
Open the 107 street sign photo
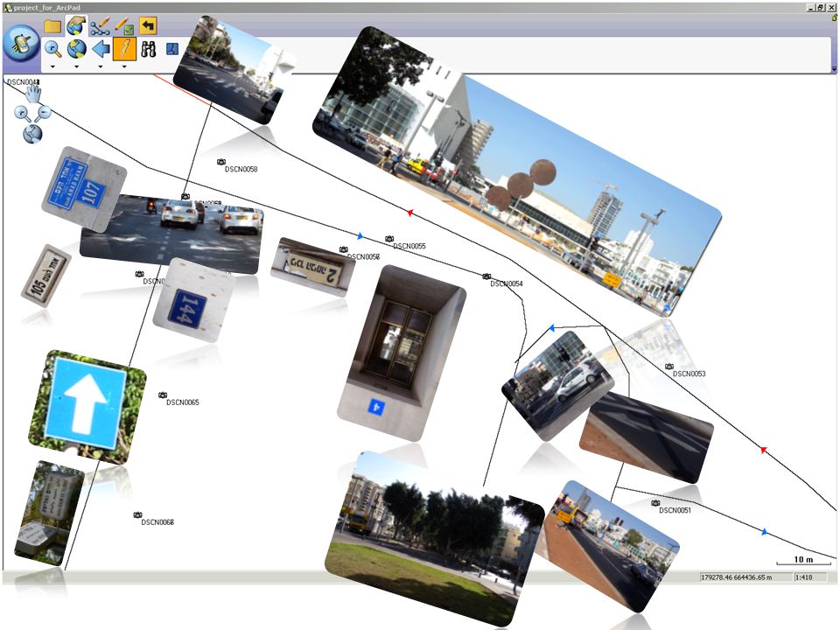pos(83,189)
